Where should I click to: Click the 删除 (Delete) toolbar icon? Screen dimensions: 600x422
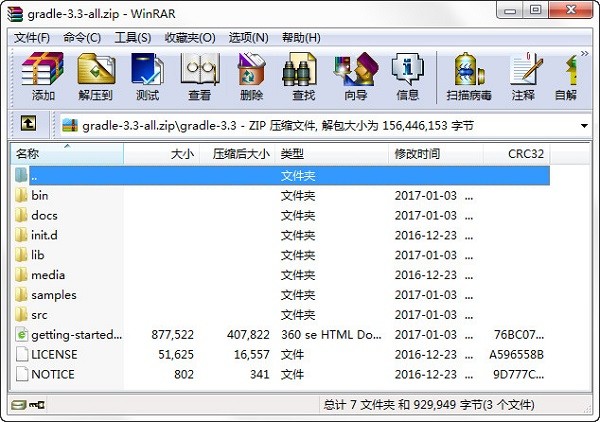251,77
